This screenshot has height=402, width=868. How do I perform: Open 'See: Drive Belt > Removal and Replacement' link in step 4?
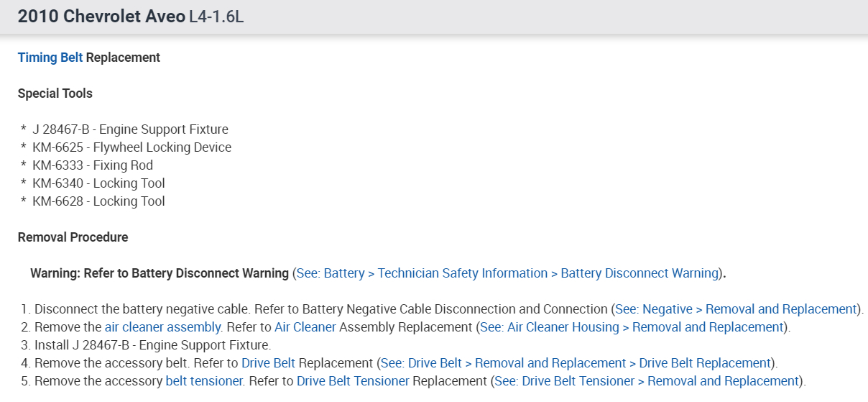(x=575, y=363)
